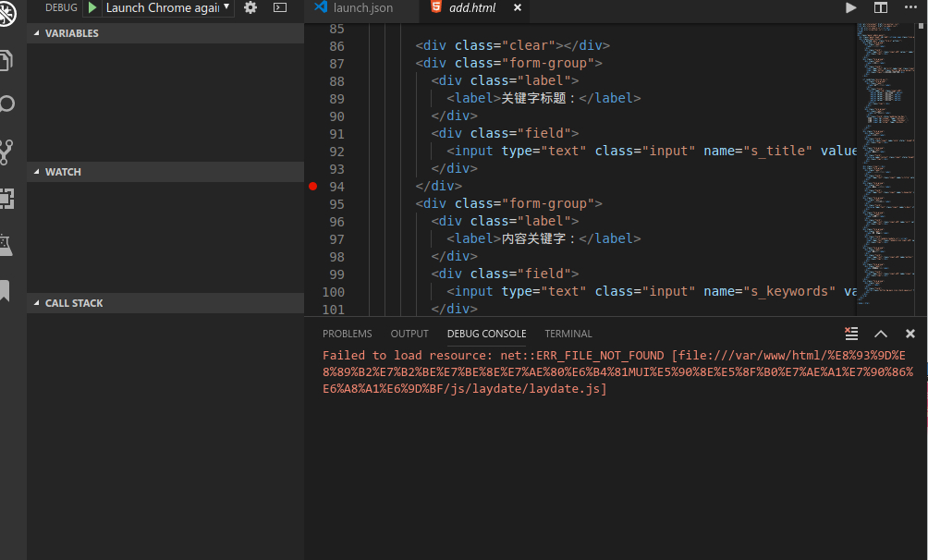
Task: Clear the debug console output
Action: 851,334
